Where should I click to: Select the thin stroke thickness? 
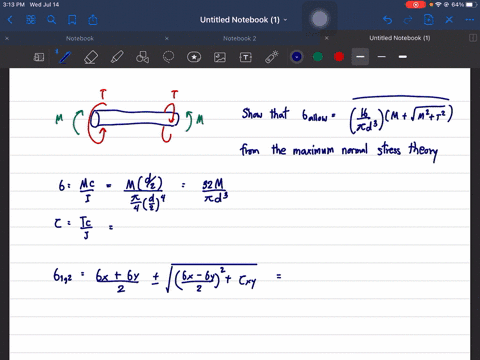coord(382,57)
